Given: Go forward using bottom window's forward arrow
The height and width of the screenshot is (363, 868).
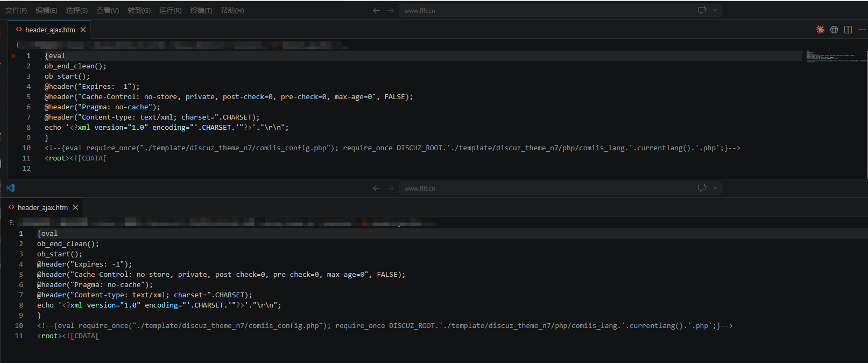Looking at the screenshot, I should 391,188.
